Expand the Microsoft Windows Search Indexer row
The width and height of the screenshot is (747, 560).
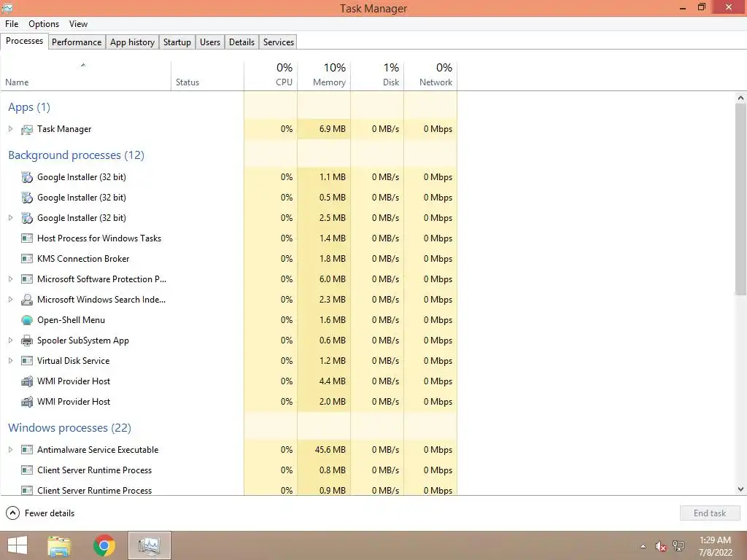click(x=10, y=300)
